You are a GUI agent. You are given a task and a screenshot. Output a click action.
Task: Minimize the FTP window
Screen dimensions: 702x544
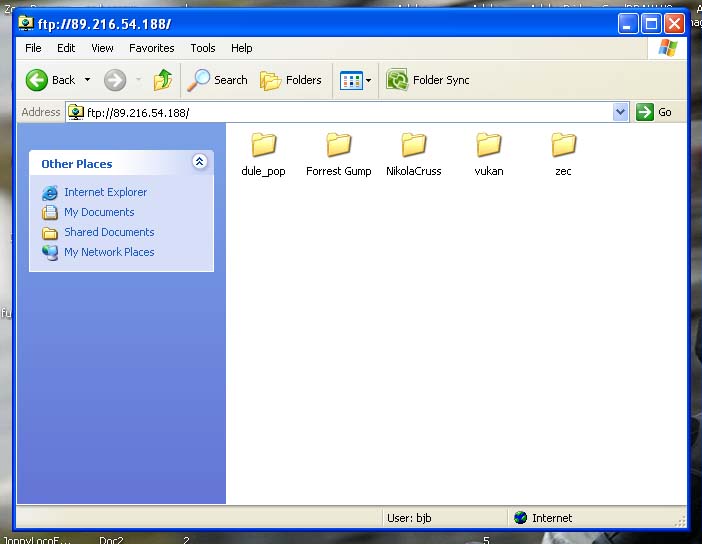point(628,24)
